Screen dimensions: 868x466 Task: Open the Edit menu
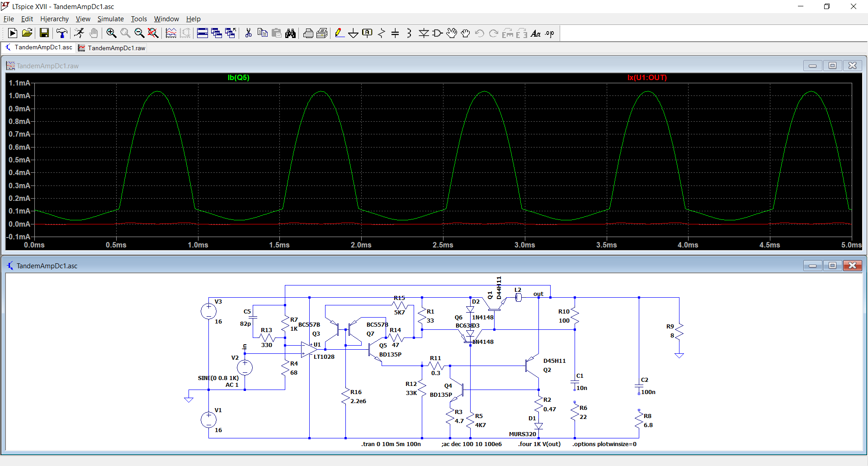pos(27,19)
